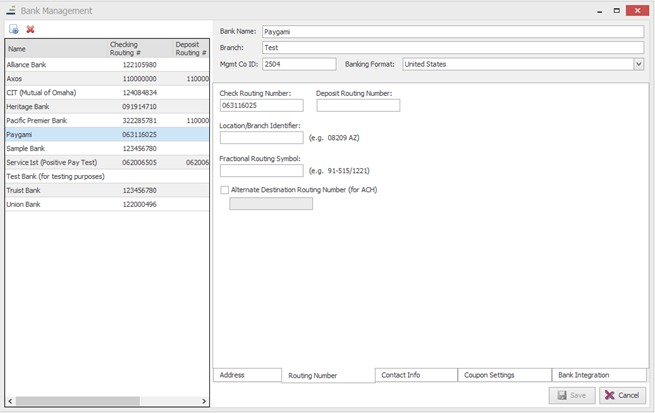Click the add new bank icon

point(14,29)
